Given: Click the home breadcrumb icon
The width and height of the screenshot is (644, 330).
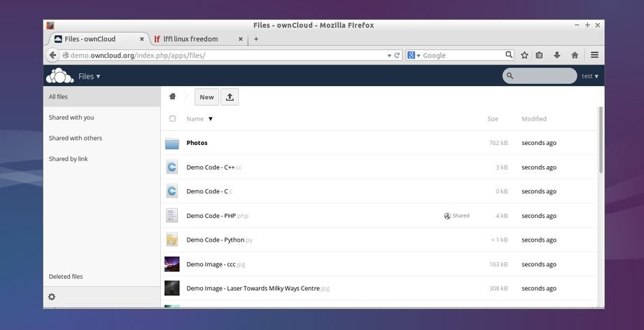Looking at the screenshot, I should click(172, 97).
